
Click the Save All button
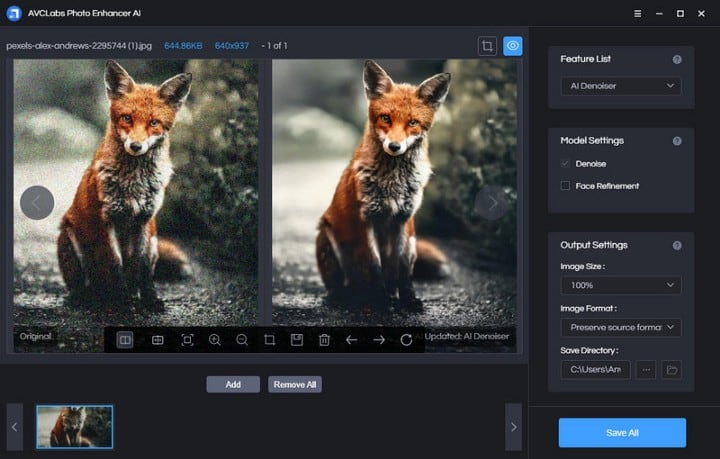point(622,433)
